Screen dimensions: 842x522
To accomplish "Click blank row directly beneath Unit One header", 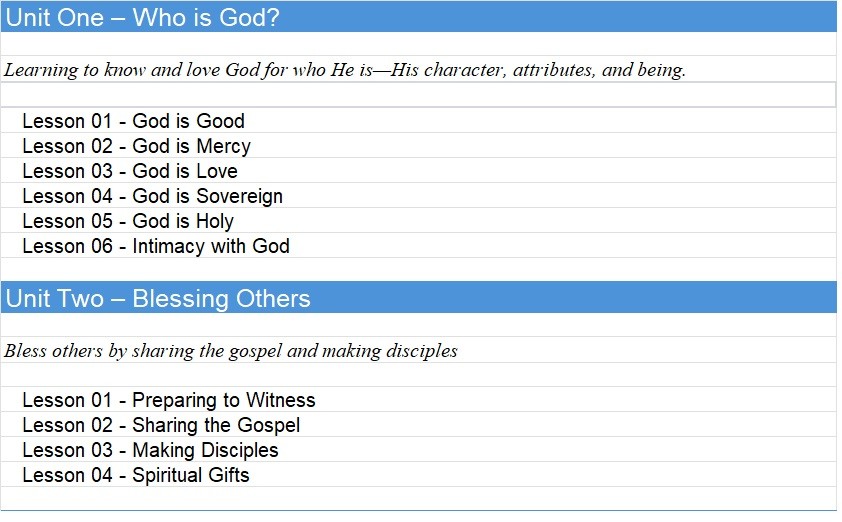I will [418, 44].
